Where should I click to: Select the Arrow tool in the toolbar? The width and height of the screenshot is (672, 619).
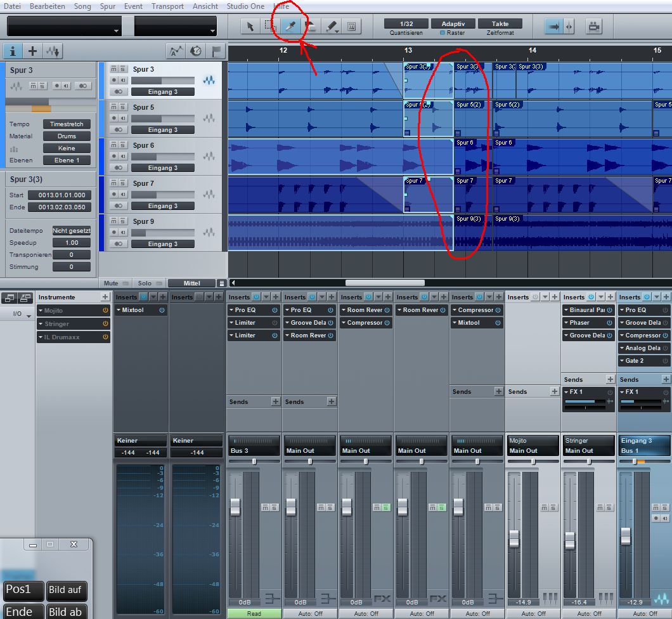[x=250, y=27]
